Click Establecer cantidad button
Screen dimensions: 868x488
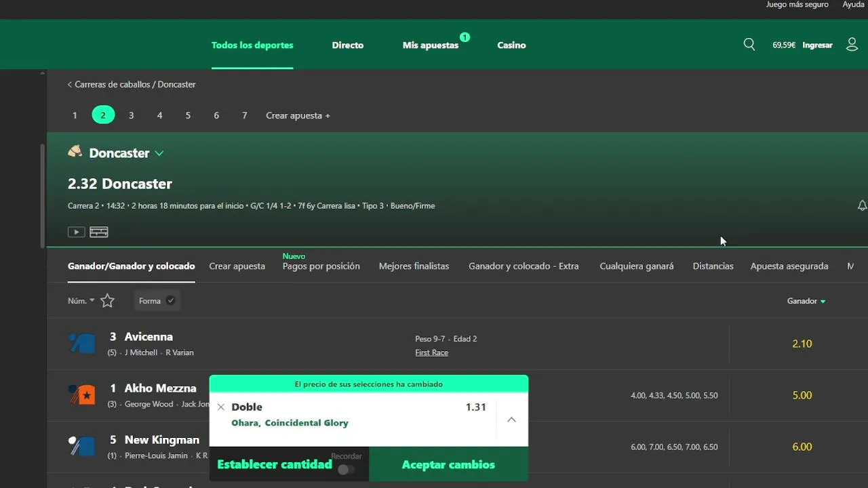tap(275, 465)
